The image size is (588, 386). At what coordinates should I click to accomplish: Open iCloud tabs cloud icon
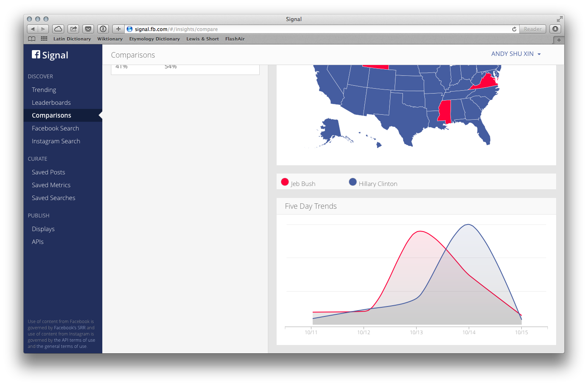click(x=58, y=29)
